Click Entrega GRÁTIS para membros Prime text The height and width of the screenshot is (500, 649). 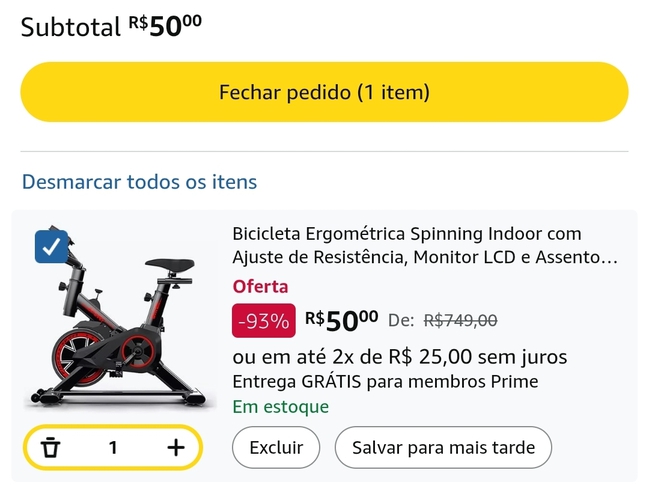[x=385, y=382]
